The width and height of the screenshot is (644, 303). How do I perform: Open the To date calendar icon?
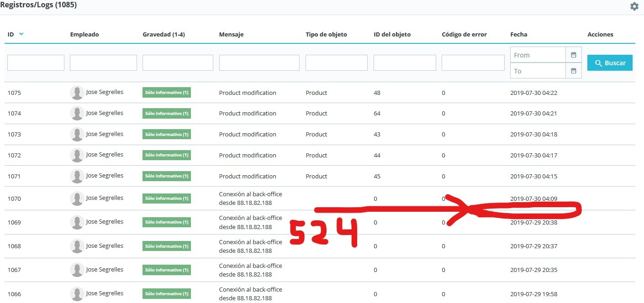[574, 71]
